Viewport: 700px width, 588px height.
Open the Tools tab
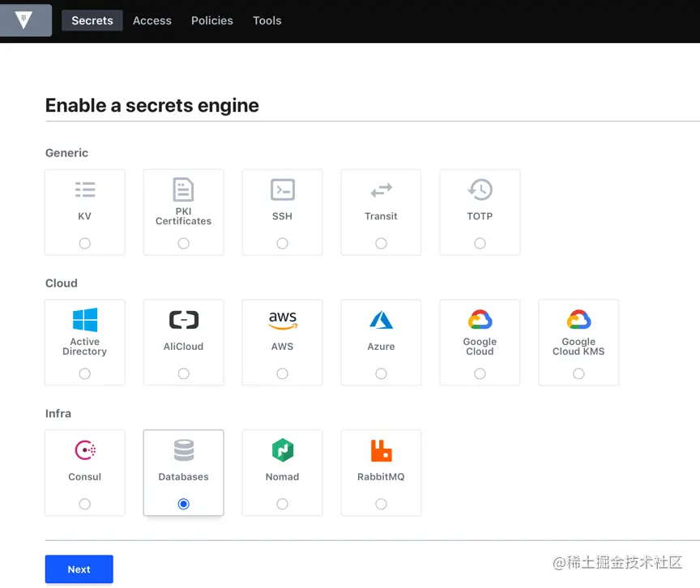267,20
